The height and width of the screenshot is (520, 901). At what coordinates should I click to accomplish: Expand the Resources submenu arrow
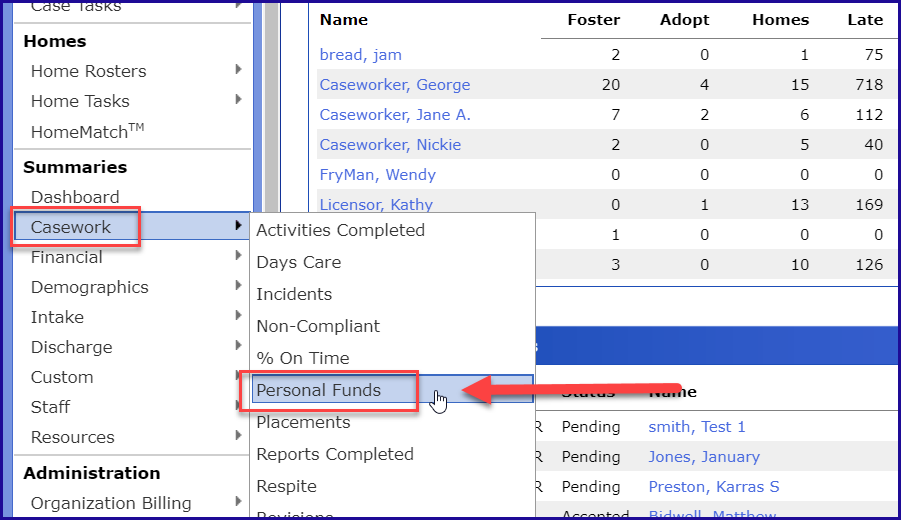238,436
